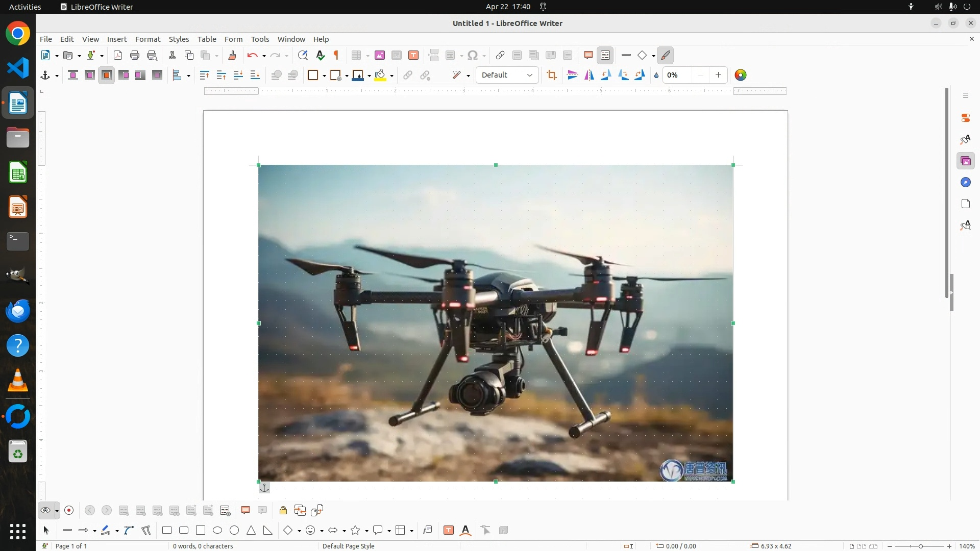Click the zoom slider in the status bar

tap(920, 546)
